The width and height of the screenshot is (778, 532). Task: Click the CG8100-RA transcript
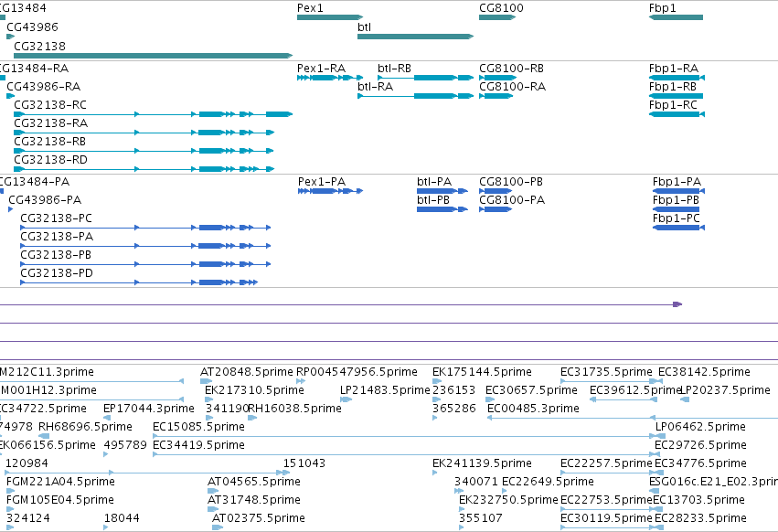496,96
